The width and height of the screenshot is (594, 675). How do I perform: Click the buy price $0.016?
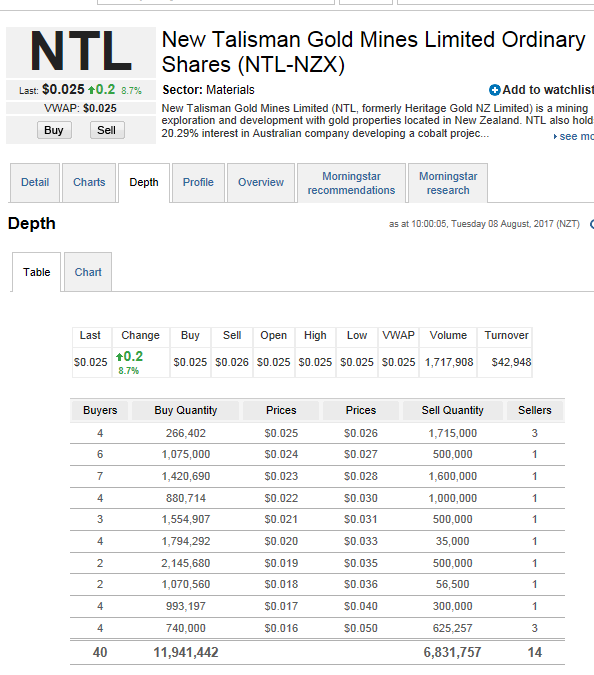coord(281,629)
